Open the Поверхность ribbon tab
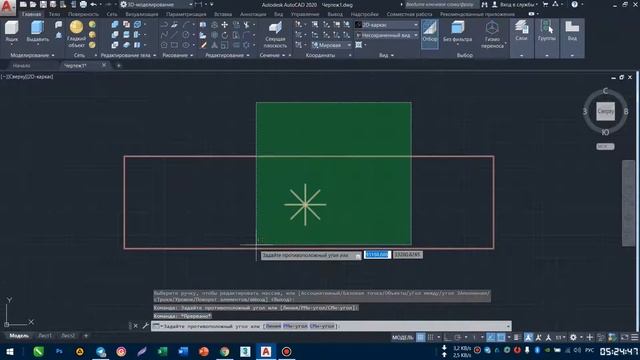 (x=83, y=14)
